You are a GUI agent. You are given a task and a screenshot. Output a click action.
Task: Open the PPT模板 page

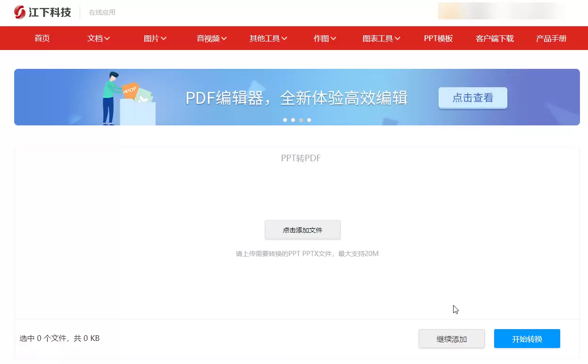coord(438,38)
